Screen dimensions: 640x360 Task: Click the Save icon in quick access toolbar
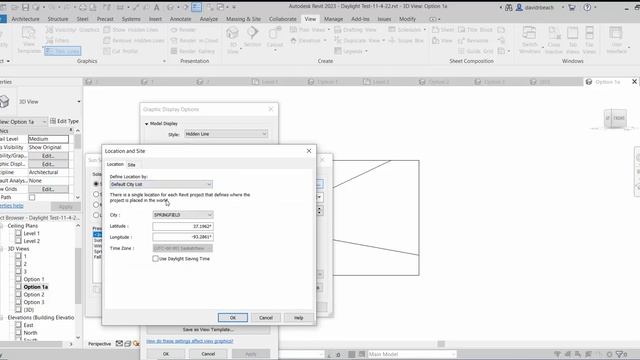(x=25, y=7)
